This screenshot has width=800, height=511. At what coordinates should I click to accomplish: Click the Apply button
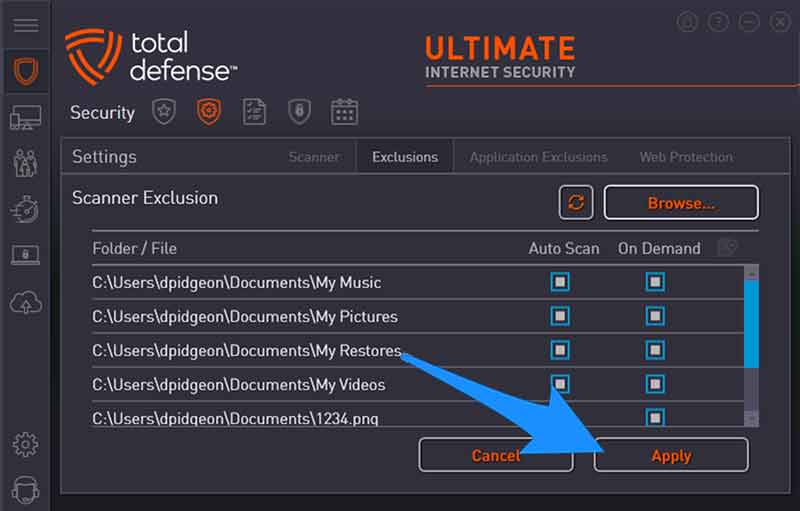(671, 454)
